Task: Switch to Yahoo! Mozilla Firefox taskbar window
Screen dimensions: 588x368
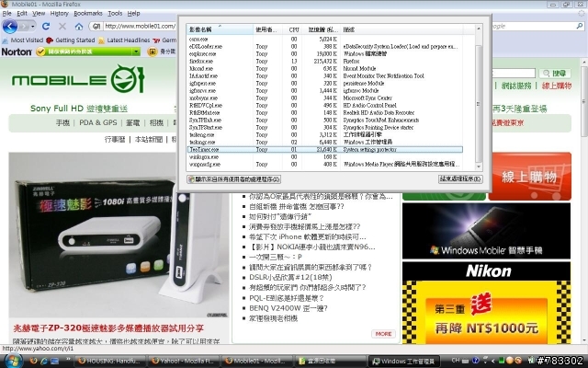Action: [183, 362]
